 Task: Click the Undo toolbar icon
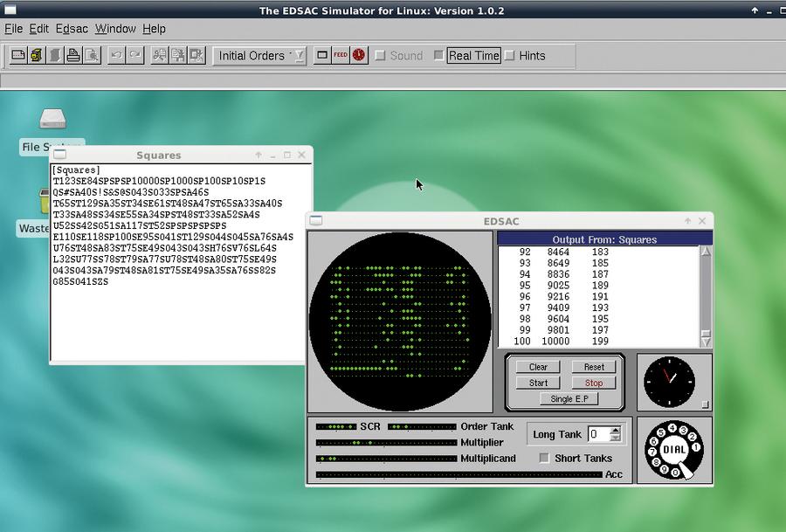pyautogui.click(x=116, y=55)
